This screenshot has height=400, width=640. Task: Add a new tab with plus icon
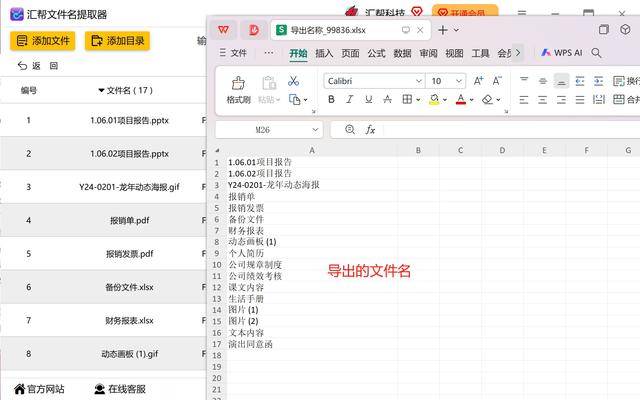point(443,30)
